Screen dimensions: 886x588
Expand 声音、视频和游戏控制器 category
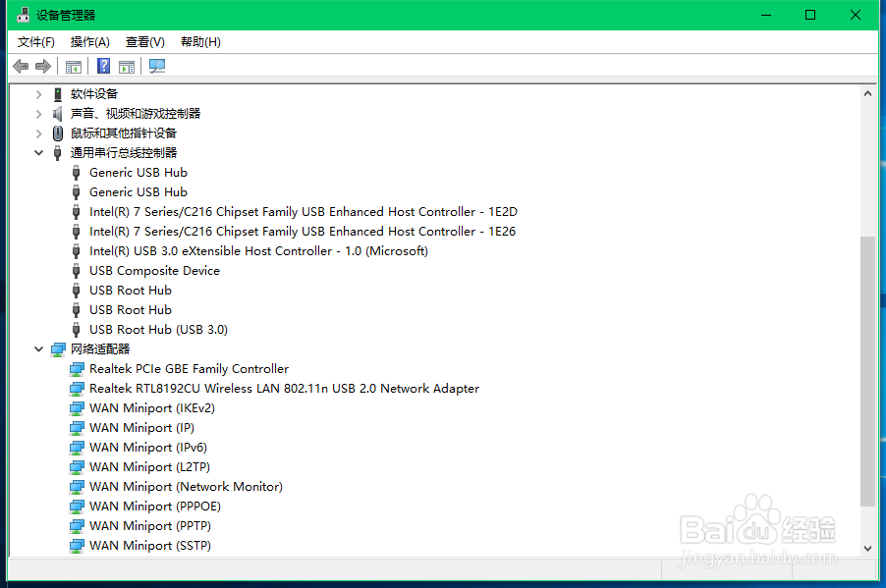pos(38,114)
